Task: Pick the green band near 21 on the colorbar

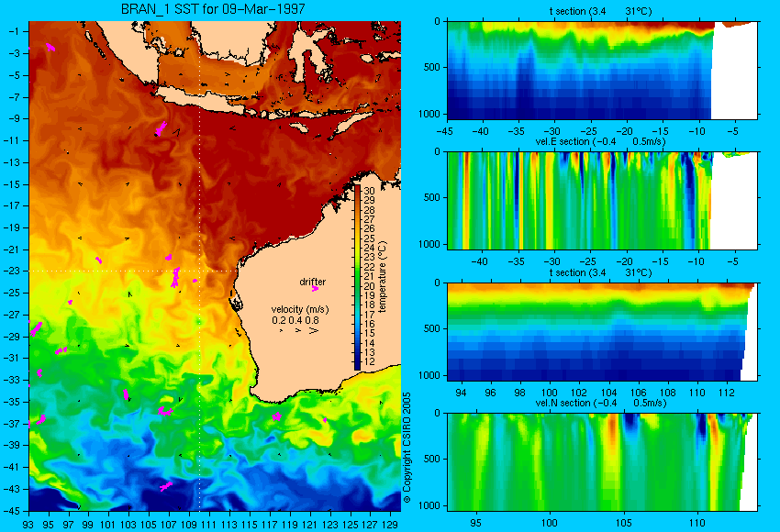Action: [x=357, y=276]
